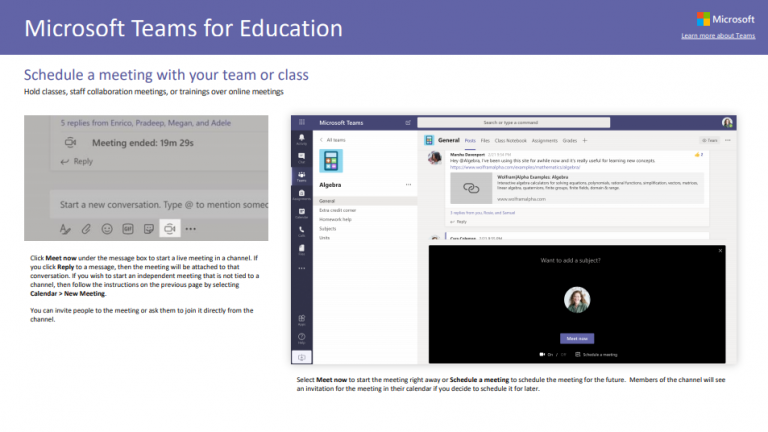Click the download desktop app icon
Screen dimensions: 768x432
[x=302, y=358]
